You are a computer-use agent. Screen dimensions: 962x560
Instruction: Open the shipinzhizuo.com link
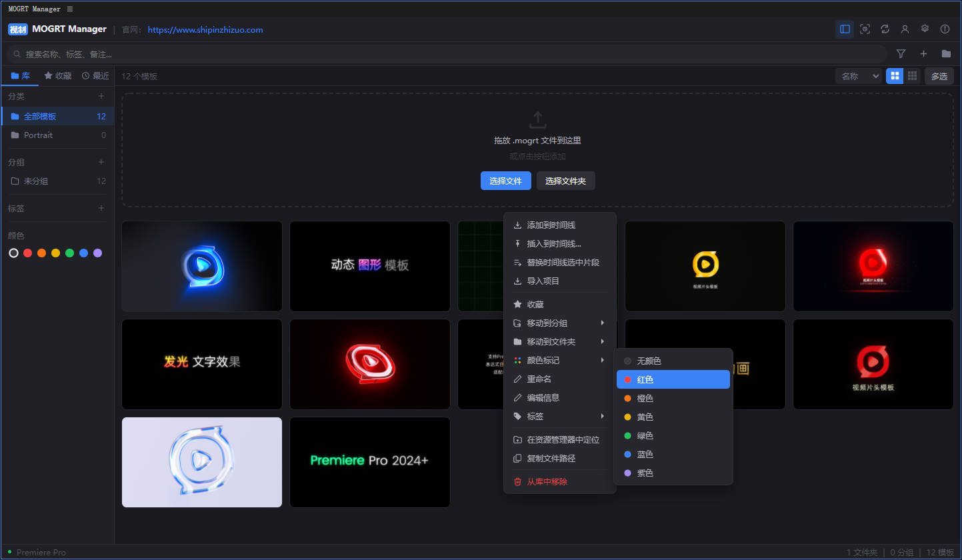(x=205, y=29)
